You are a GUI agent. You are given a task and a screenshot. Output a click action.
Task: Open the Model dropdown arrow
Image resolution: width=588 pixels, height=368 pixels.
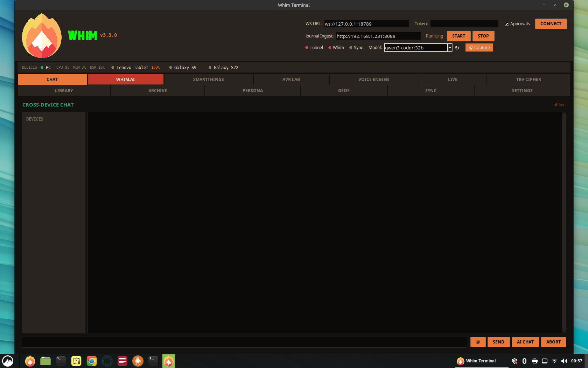pos(450,47)
